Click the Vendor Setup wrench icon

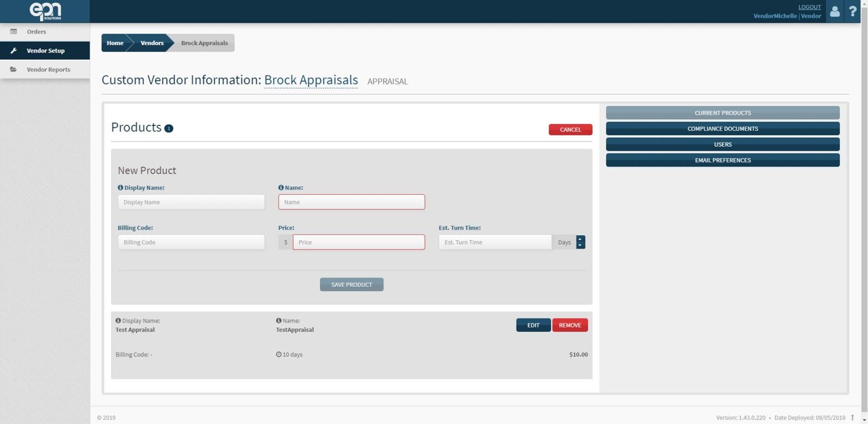pyautogui.click(x=14, y=50)
